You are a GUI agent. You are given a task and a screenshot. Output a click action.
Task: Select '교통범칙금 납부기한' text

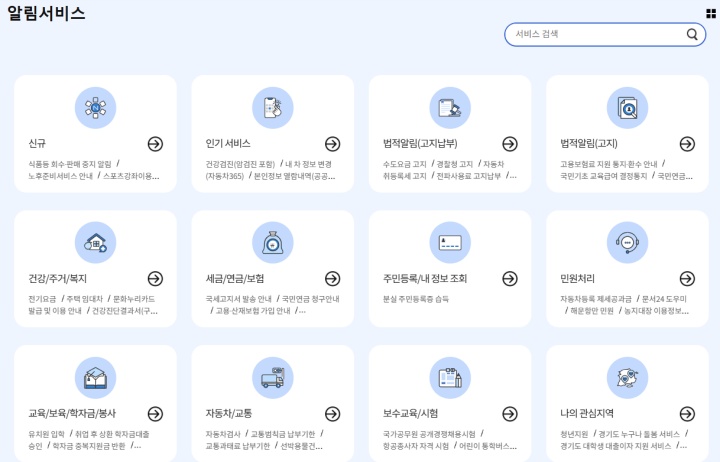(x=283, y=434)
